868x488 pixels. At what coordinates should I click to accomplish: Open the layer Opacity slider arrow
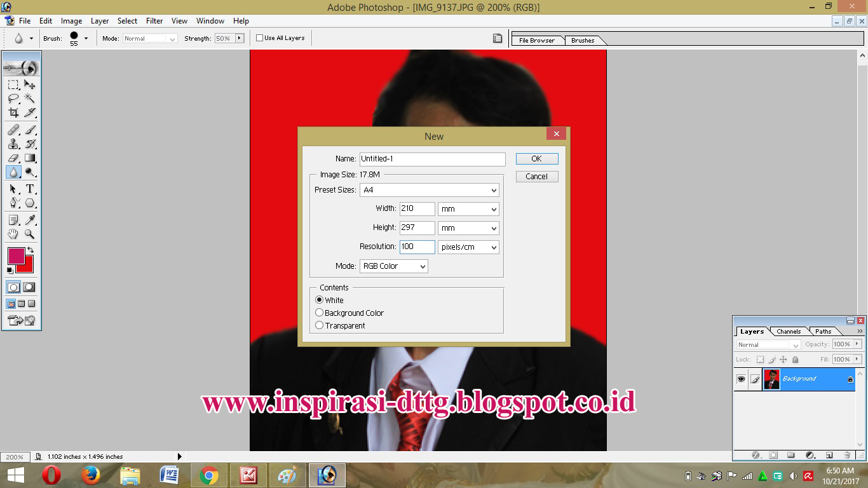[x=857, y=344]
